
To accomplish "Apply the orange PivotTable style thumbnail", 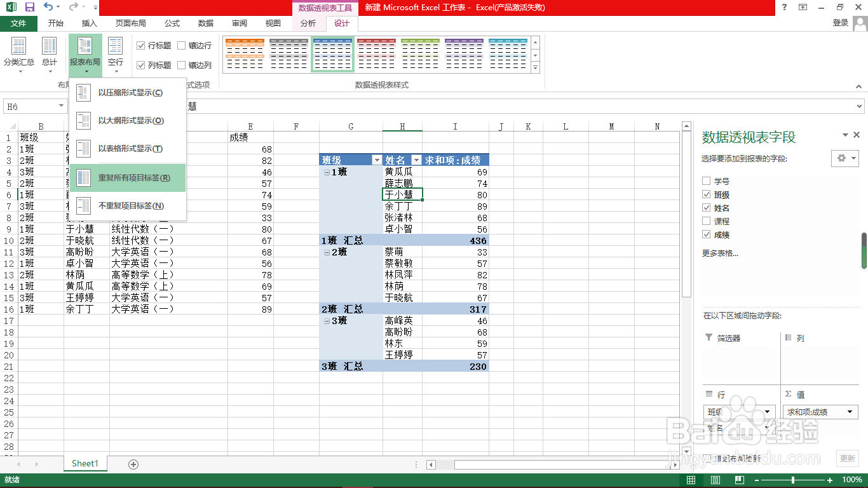I will (245, 54).
